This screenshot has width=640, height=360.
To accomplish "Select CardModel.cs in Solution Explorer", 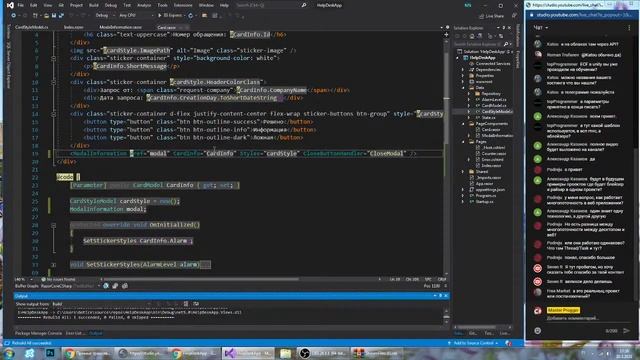I will [x=493, y=106].
